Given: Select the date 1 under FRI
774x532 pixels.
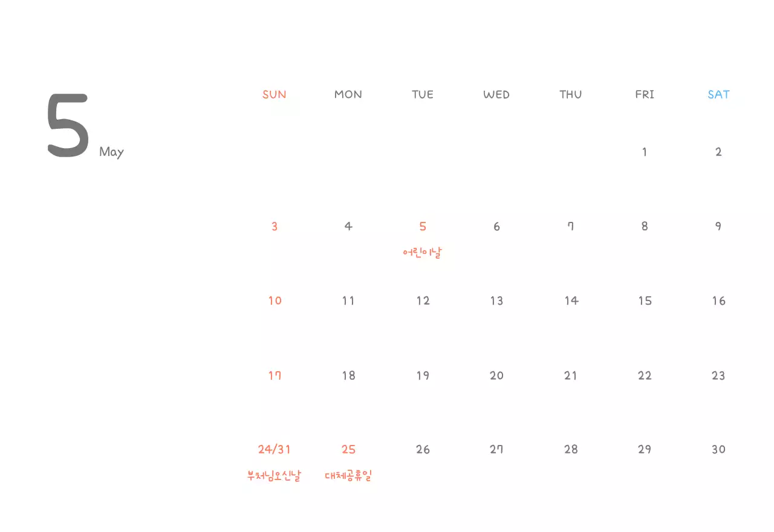Looking at the screenshot, I should pos(645,152).
